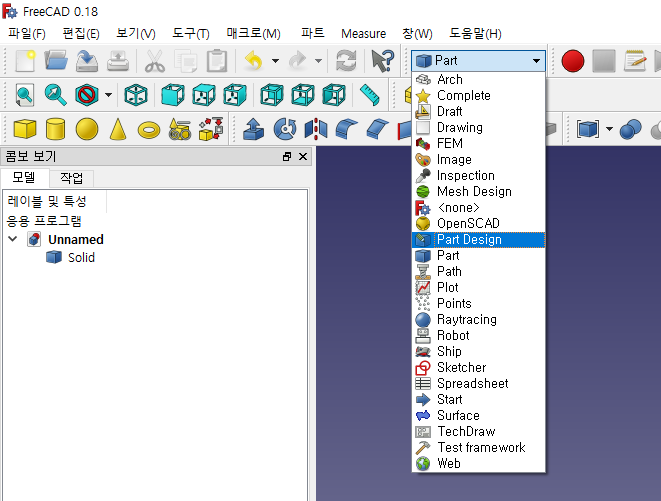Create a Sphere primitive solid
661x501 pixels.
tap(87, 129)
